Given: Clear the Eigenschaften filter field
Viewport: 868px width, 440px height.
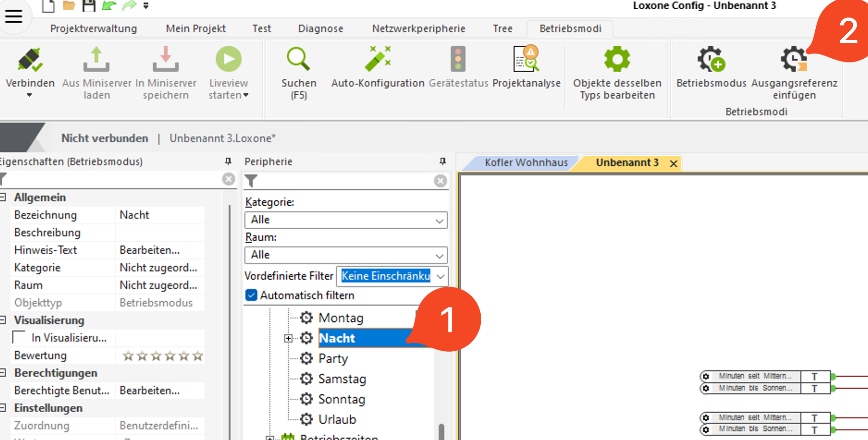Looking at the screenshot, I should tap(229, 179).
